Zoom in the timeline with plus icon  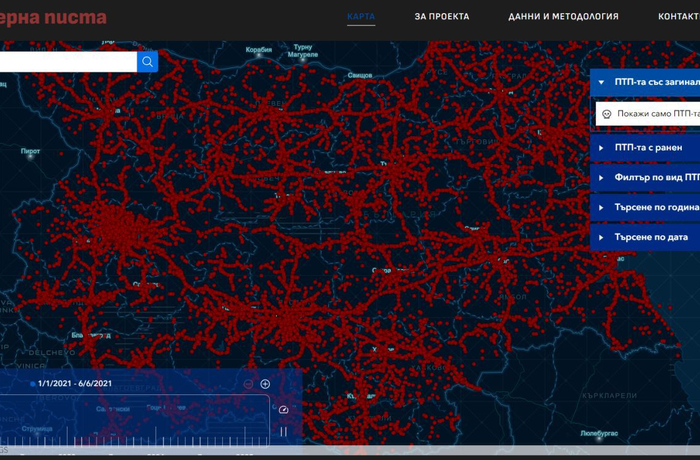point(265,384)
